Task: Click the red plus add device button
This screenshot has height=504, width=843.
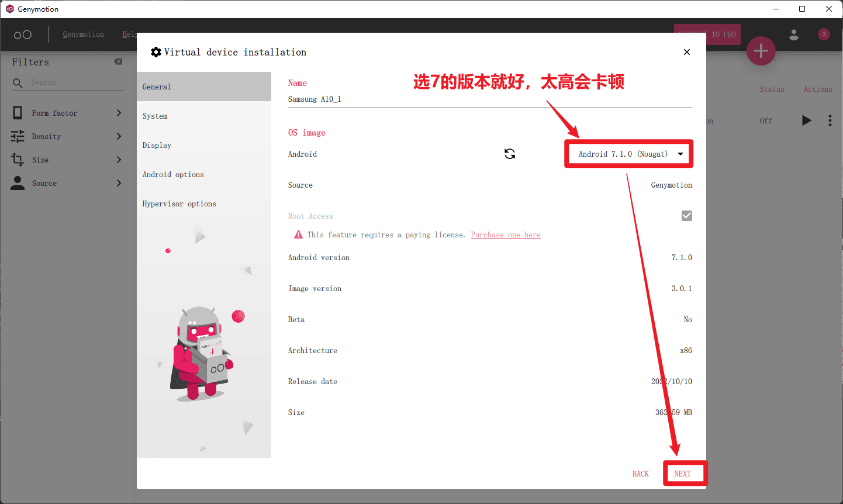Action: (761, 51)
